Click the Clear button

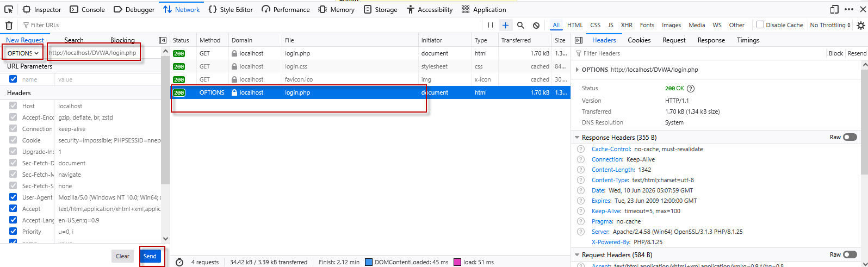click(123, 256)
